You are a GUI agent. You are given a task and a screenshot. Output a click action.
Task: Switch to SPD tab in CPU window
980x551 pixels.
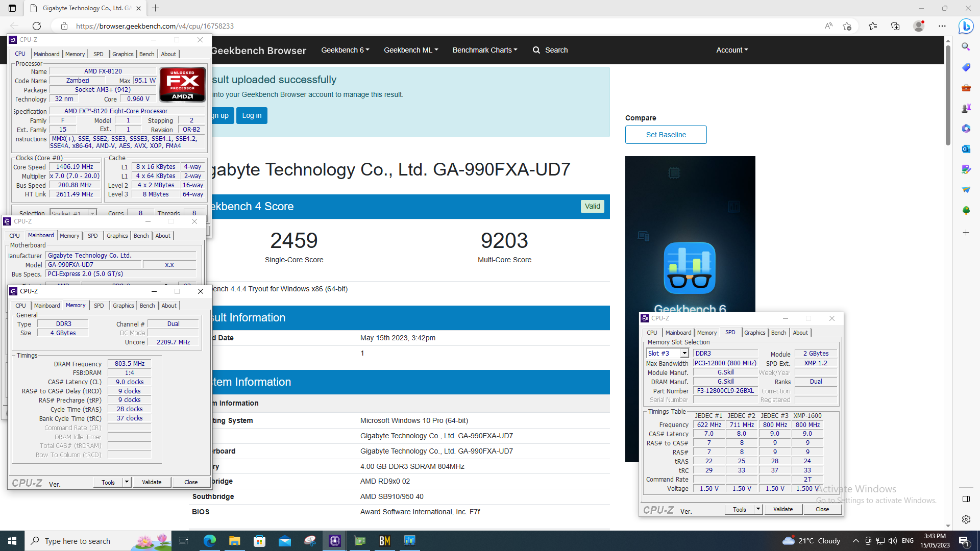pyautogui.click(x=99, y=54)
